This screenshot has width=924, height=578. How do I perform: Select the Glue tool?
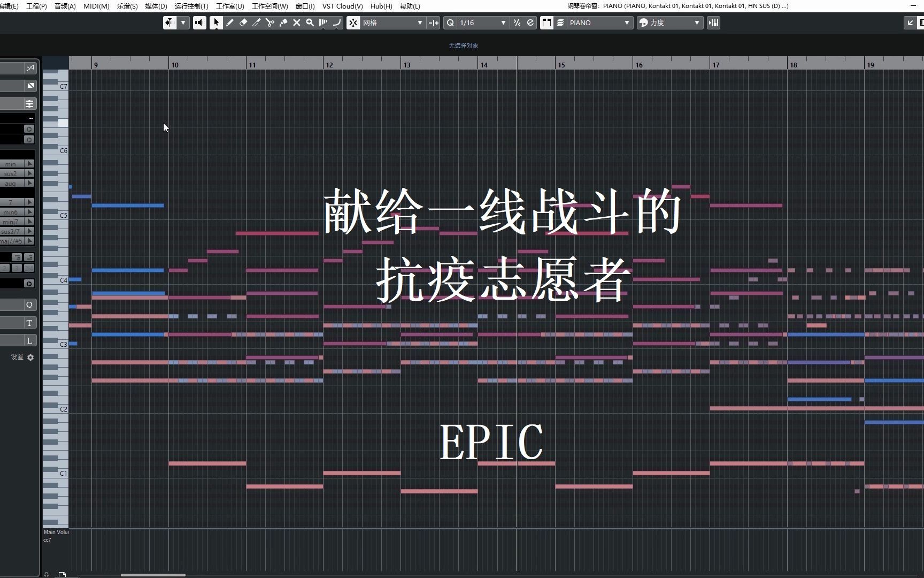[283, 22]
